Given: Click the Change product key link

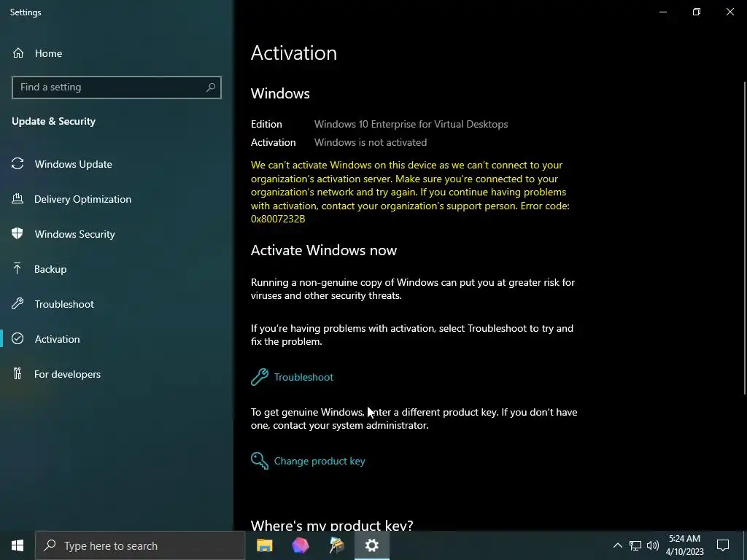Looking at the screenshot, I should coord(320,461).
